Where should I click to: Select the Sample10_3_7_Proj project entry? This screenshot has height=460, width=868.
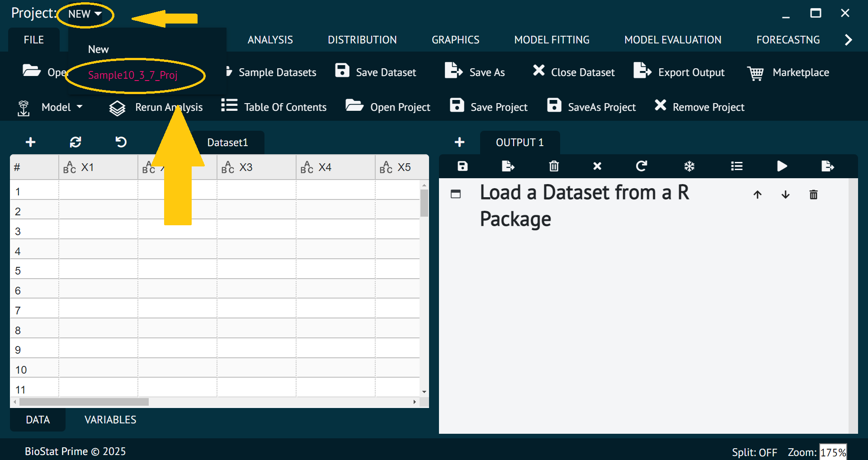coord(132,75)
